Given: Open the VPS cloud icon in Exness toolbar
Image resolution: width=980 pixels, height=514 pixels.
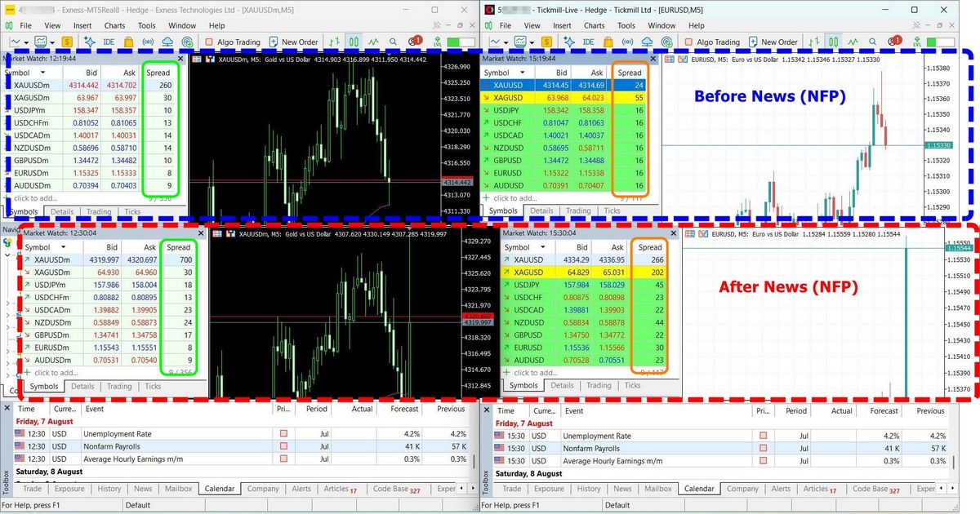Looking at the screenshot, I should (x=167, y=42).
